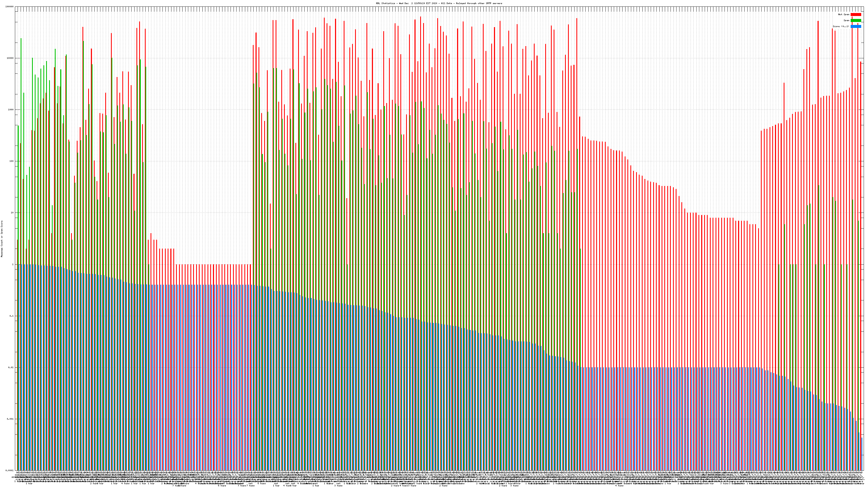The image size is (868, 488).
Task: Click the 10000 y-axis tick label
Action: [x=11, y=58]
